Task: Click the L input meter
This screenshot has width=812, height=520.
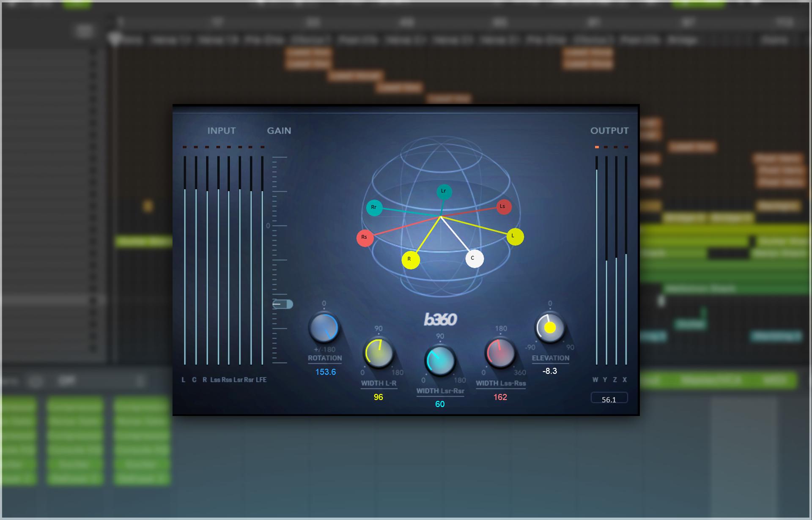Action: (185, 260)
